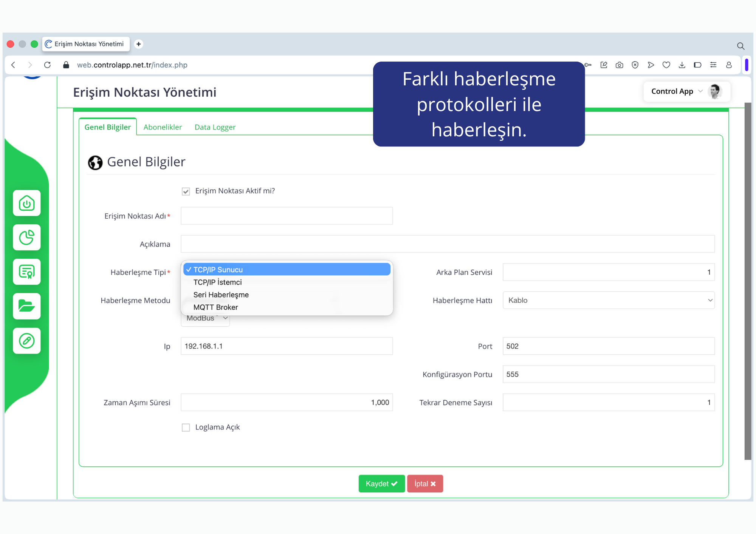Viewport: 756px width, 534px height.
Task: Click the browser search magnifier icon
Action: [741, 46]
